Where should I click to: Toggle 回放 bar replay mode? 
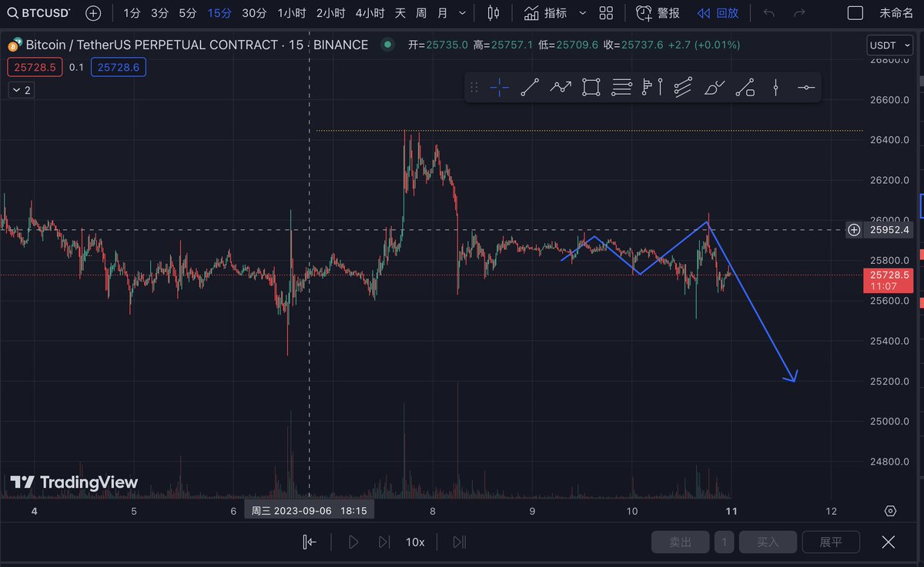tap(718, 13)
